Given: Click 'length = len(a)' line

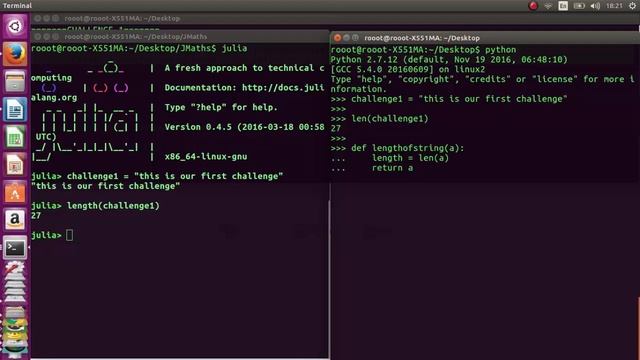Looking at the screenshot, I should point(410,158).
